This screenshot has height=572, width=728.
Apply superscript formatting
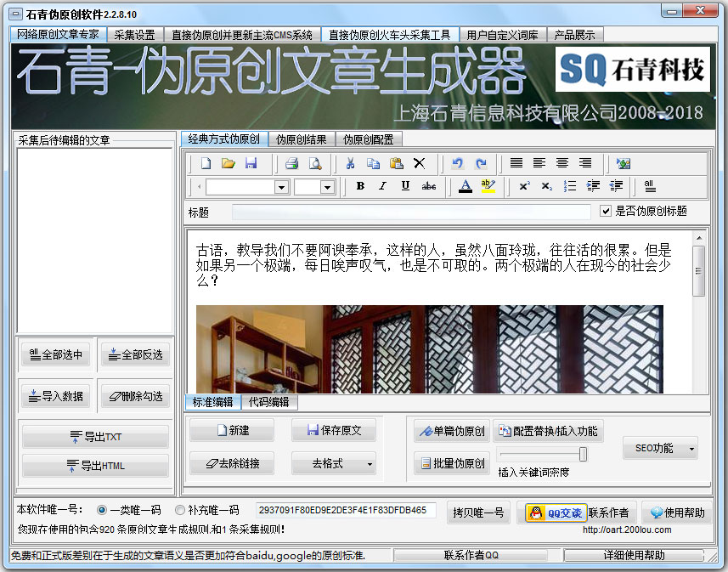tap(525, 186)
